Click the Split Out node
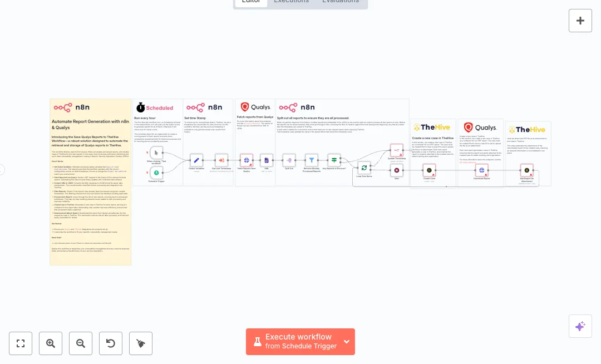The image size is (601, 364). tap(289, 160)
